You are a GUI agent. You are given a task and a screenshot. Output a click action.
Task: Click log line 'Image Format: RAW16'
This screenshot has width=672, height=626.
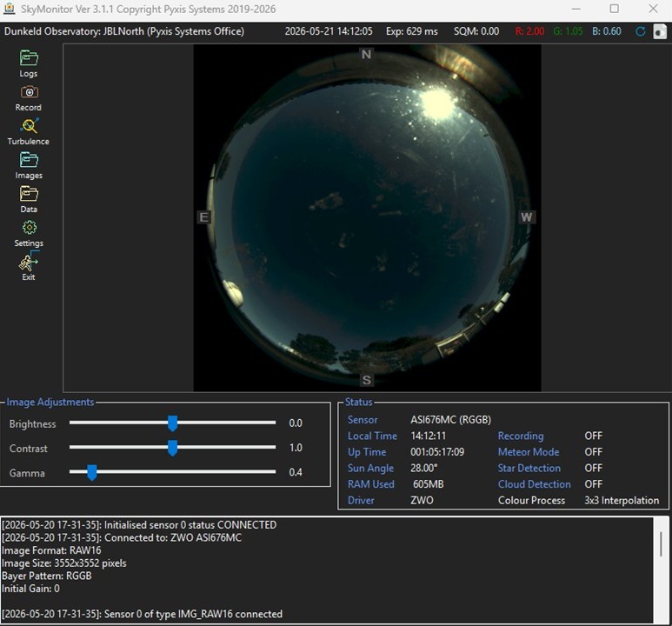[51, 550]
